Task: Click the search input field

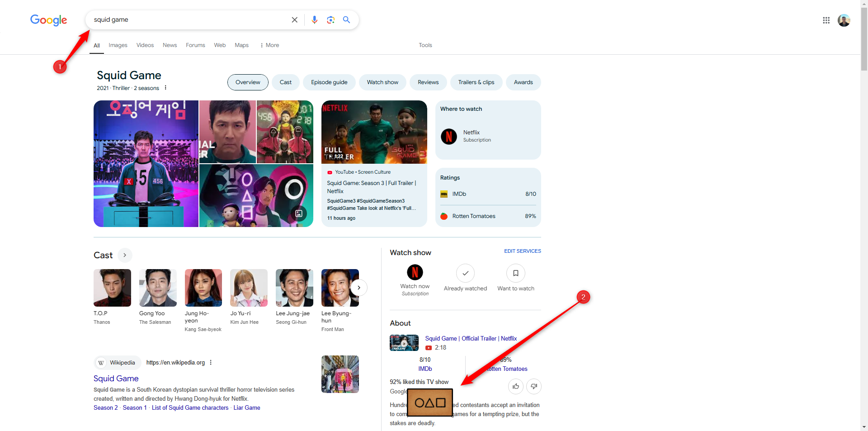Action: [x=190, y=20]
